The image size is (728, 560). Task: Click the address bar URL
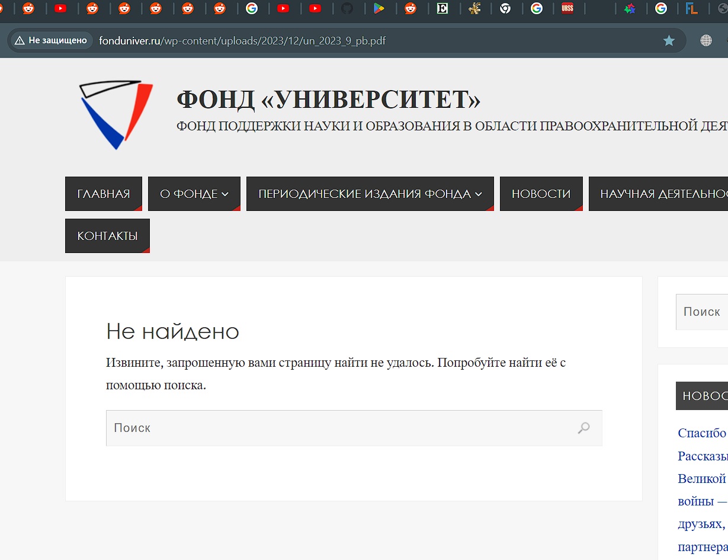pos(243,41)
